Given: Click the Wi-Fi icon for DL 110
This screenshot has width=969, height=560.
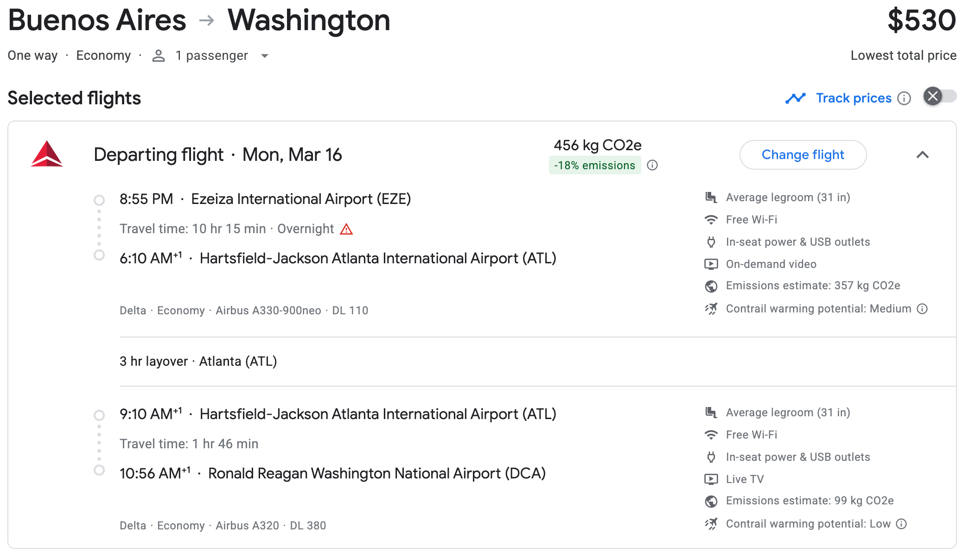Looking at the screenshot, I should (711, 220).
